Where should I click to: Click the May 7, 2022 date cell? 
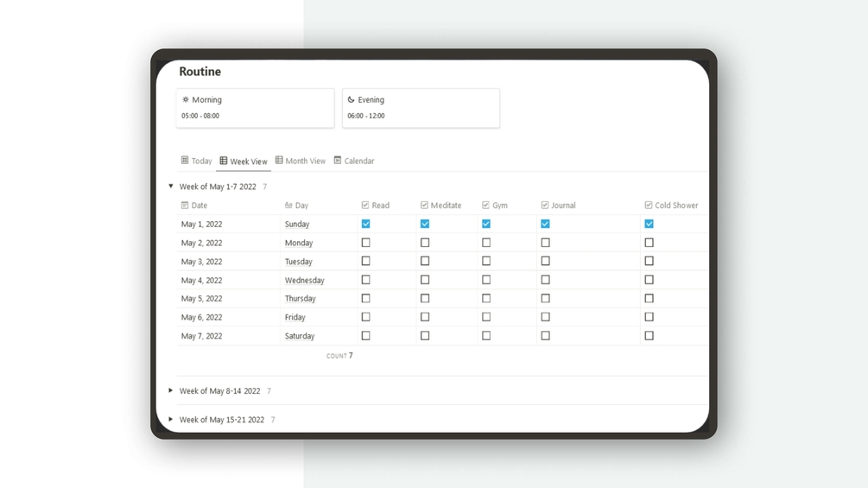point(229,336)
